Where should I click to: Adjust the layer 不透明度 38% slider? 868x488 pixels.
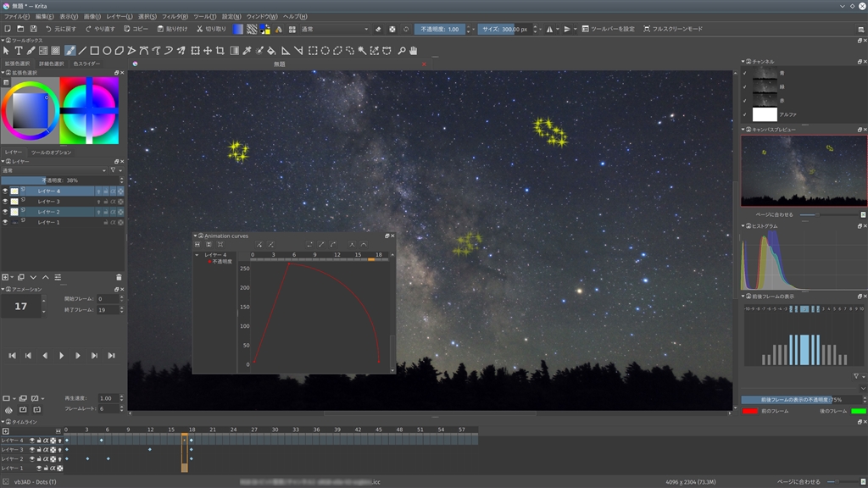[59, 180]
